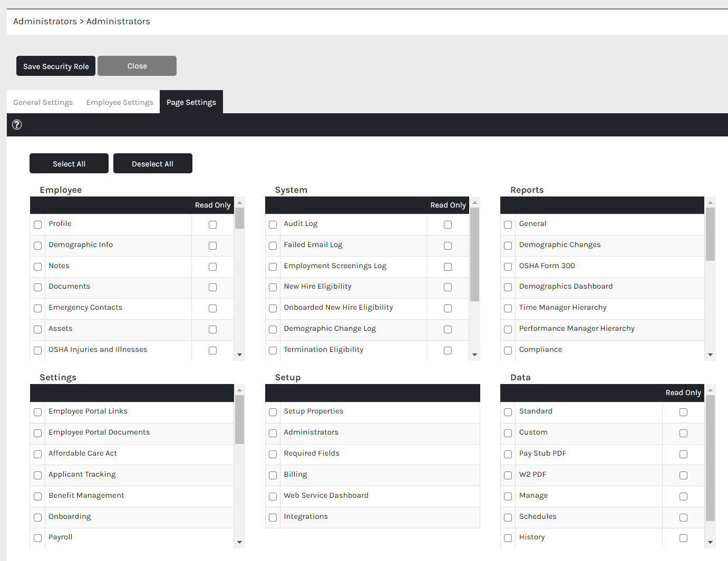
Task: Click the System list scroll up arrow
Action: pyautogui.click(x=475, y=203)
